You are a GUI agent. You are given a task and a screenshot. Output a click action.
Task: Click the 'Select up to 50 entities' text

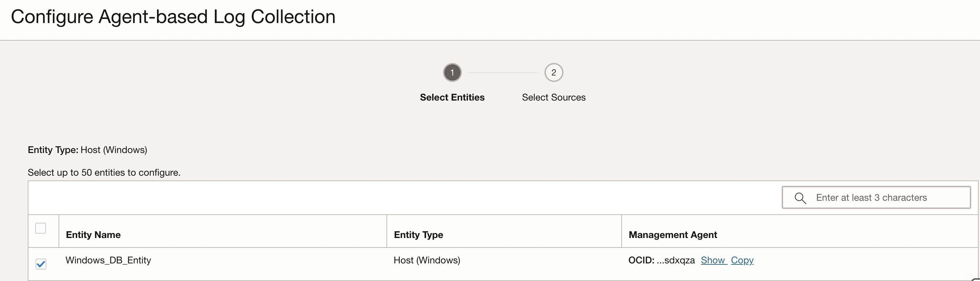tap(104, 172)
